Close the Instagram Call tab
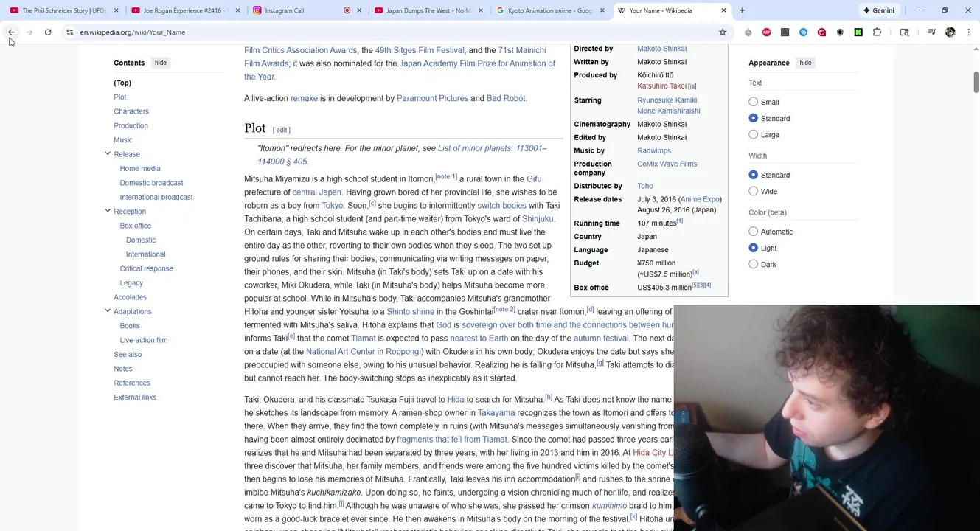The height and width of the screenshot is (531, 980). coord(359,10)
